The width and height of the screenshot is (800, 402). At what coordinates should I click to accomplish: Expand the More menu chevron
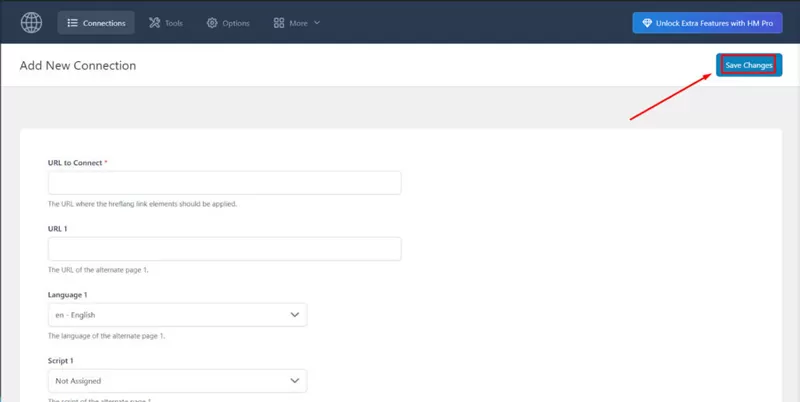tap(317, 23)
